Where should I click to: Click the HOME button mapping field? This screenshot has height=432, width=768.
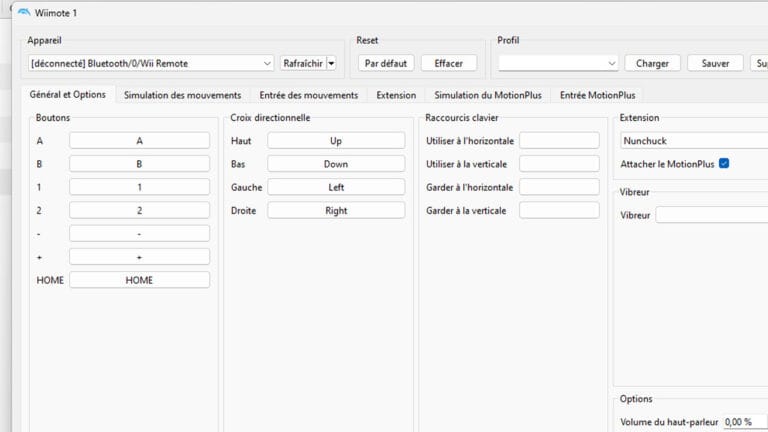pyautogui.click(x=139, y=280)
